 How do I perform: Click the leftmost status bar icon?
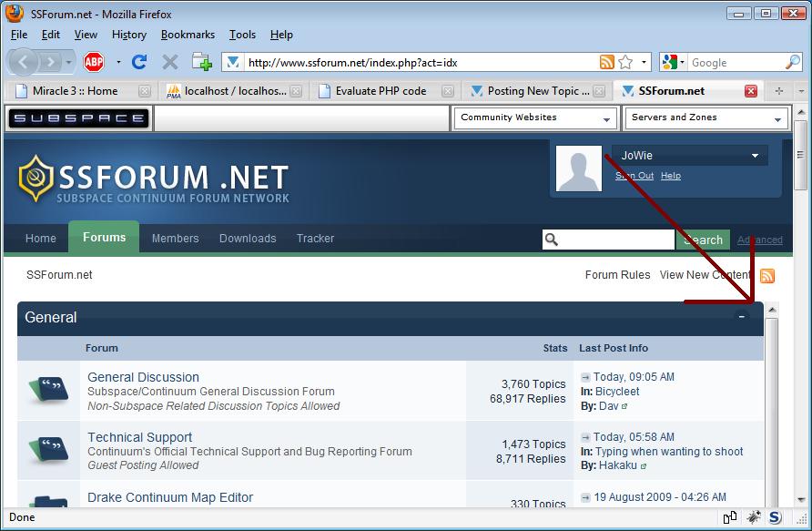coord(730,517)
